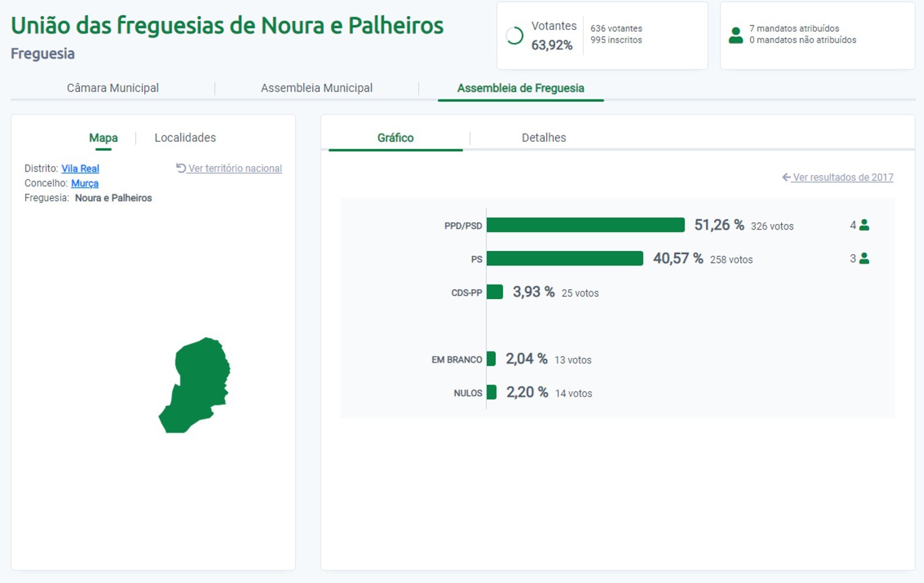Switch to the Assembleia Municipal tab
The width and height of the screenshot is (924, 583).
coord(316,88)
